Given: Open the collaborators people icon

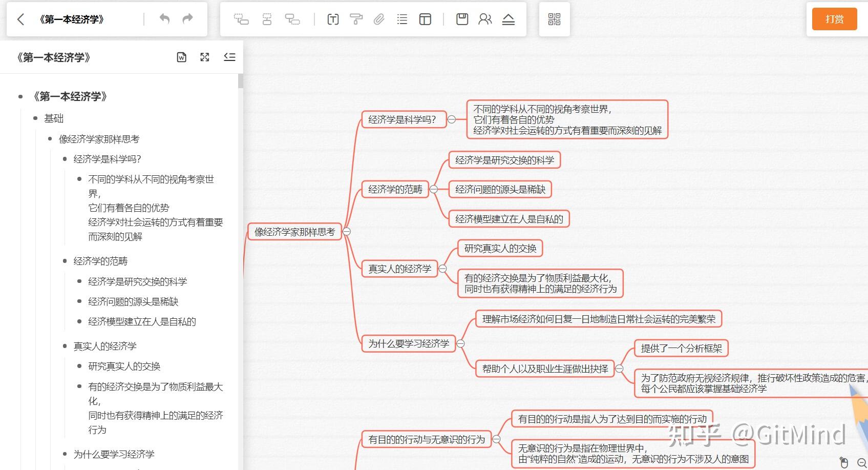Looking at the screenshot, I should point(485,19).
